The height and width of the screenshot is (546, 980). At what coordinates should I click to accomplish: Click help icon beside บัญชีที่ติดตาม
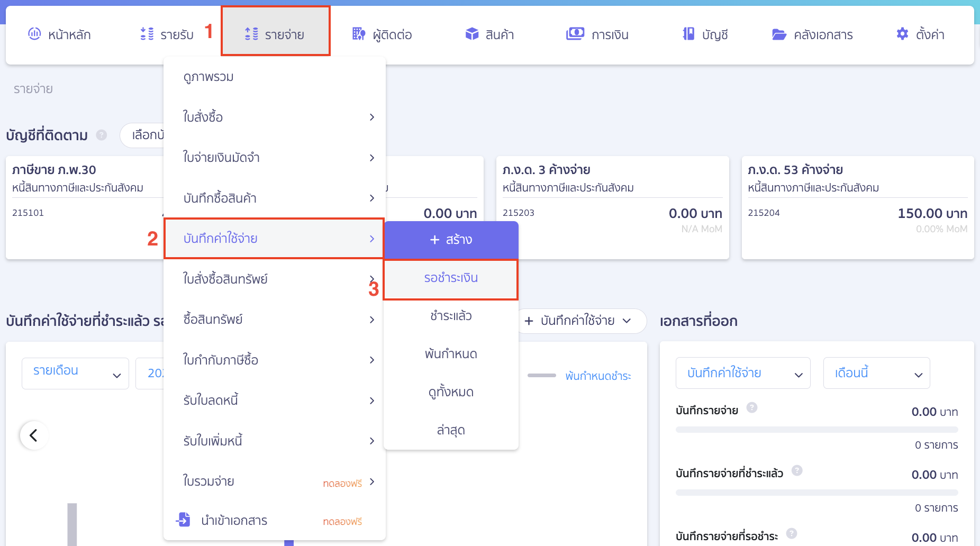coord(102,135)
